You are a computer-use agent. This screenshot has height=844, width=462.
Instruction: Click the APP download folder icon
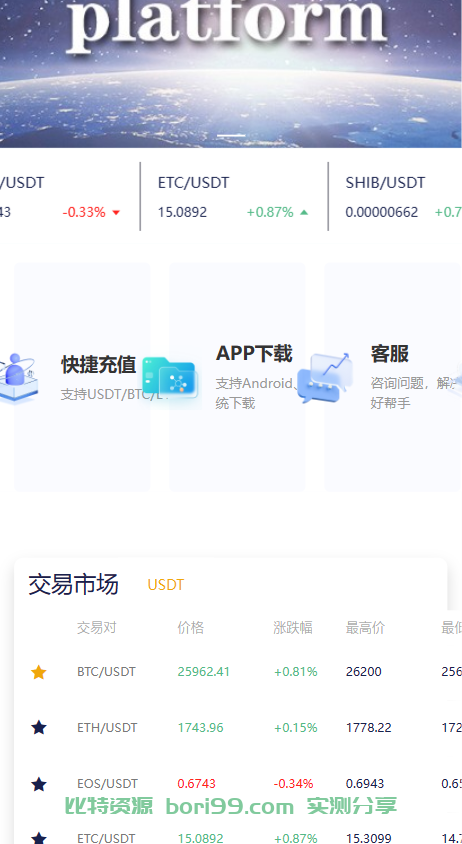coord(172,378)
